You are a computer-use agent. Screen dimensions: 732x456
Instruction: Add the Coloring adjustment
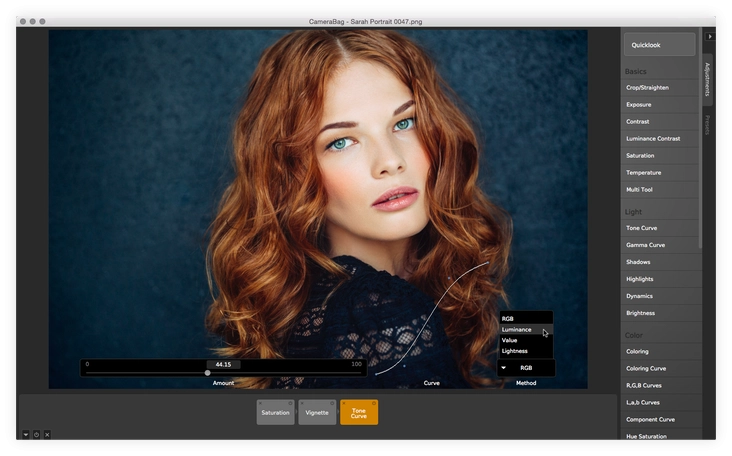(x=660, y=351)
